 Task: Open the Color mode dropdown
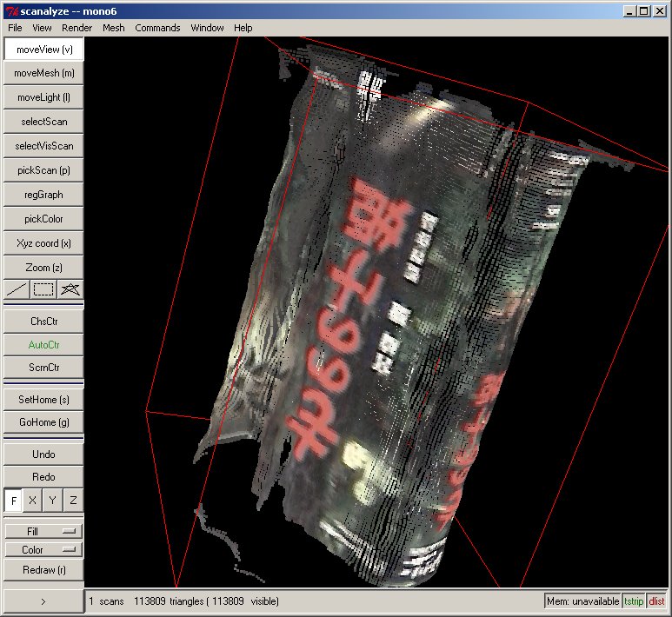coord(43,549)
